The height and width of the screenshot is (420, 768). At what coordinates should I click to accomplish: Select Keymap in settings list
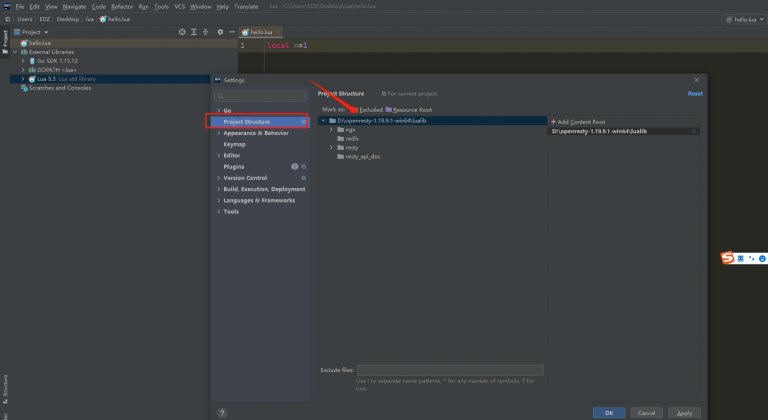tap(234, 144)
